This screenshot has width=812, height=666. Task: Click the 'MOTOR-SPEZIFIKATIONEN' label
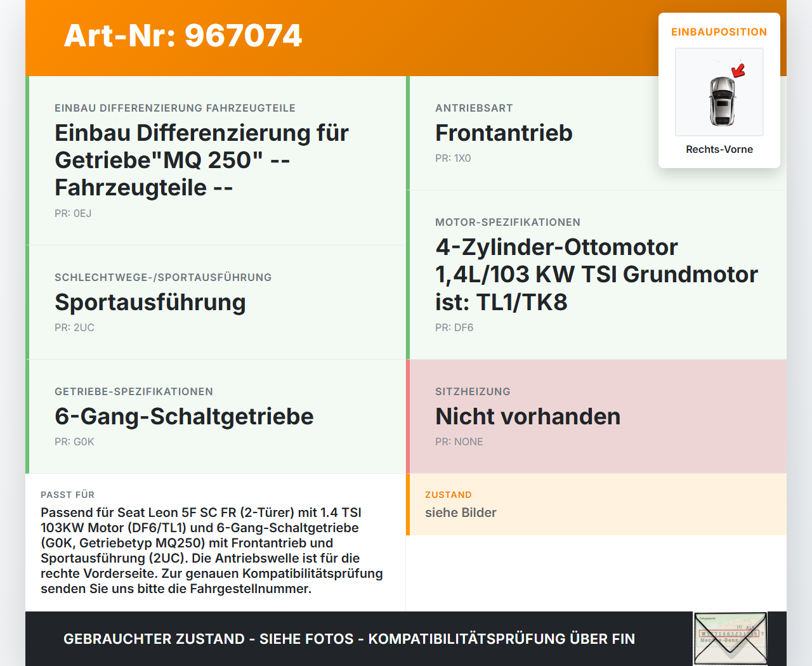point(507,222)
